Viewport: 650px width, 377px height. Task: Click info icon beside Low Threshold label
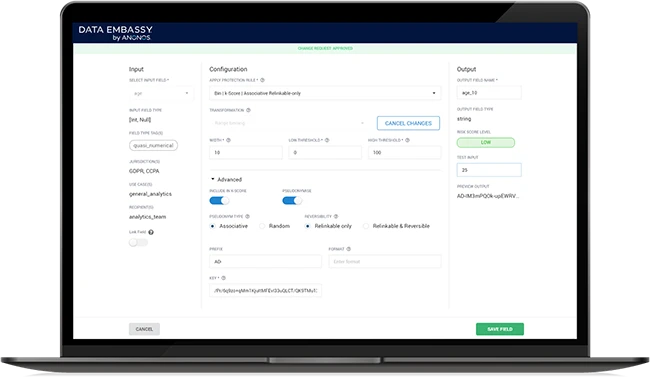[x=327, y=140]
